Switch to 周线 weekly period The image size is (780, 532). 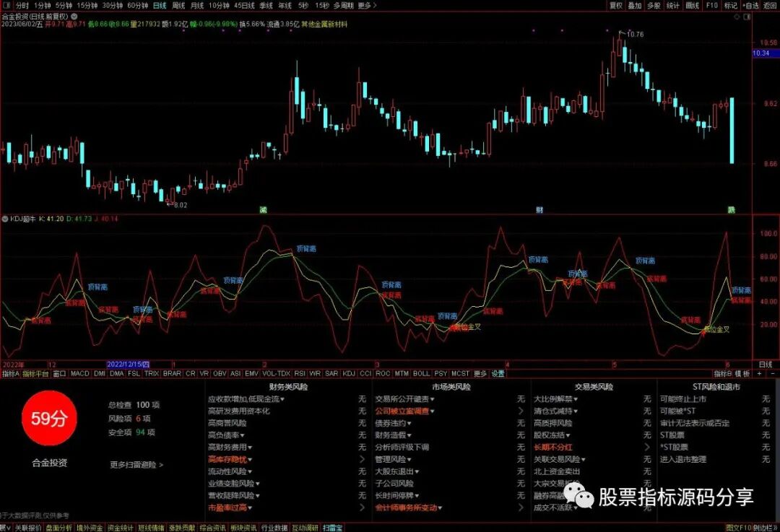tap(178, 6)
